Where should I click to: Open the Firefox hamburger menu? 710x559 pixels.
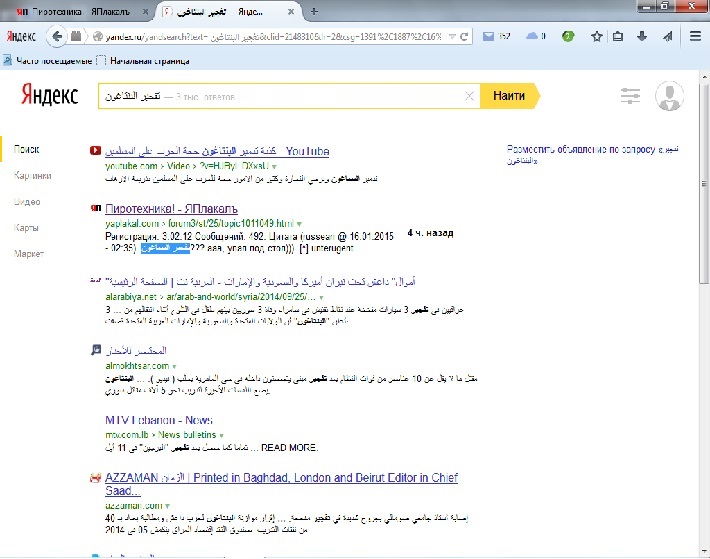point(695,36)
